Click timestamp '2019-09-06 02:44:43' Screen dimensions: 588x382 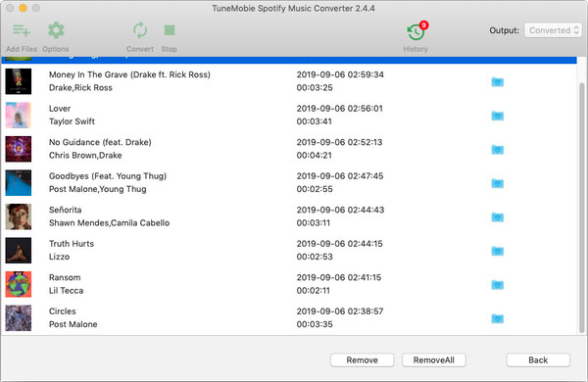[x=340, y=210]
